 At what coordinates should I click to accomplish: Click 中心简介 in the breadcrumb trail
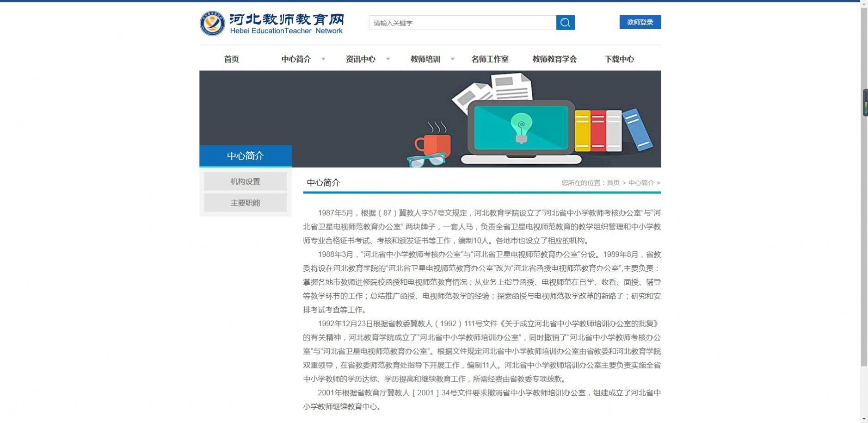click(x=641, y=182)
